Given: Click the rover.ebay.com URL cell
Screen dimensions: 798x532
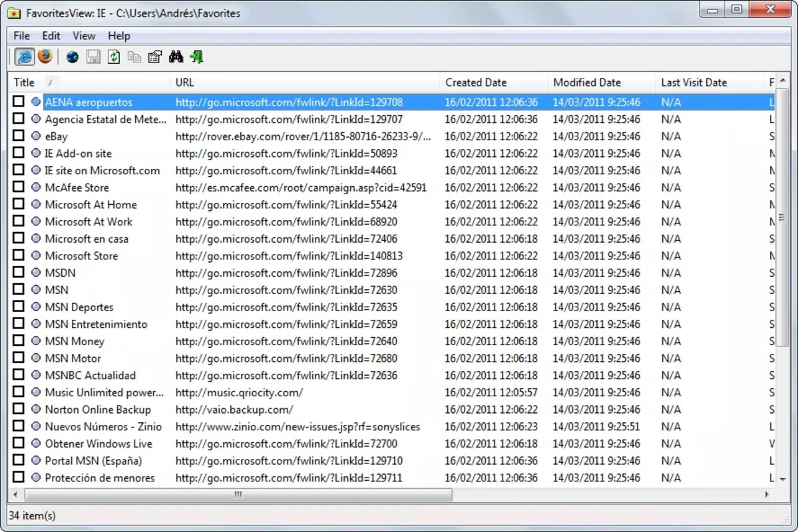Looking at the screenshot, I should point(303,136).
